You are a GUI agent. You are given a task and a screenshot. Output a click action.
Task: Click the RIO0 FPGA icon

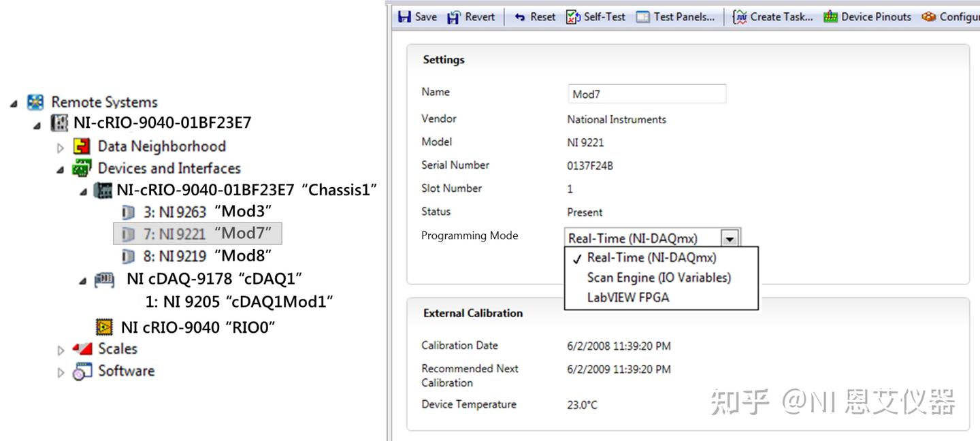[104, 327]
